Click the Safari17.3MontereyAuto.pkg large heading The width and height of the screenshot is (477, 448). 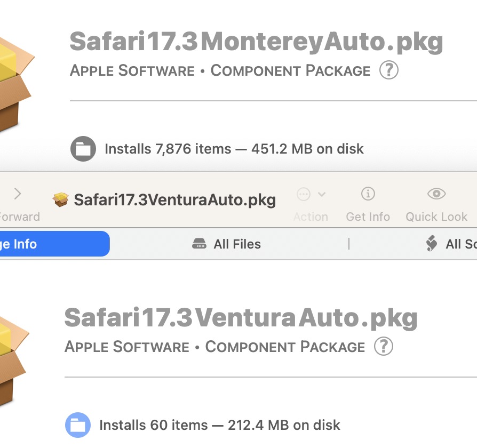(x=256, y=42)
